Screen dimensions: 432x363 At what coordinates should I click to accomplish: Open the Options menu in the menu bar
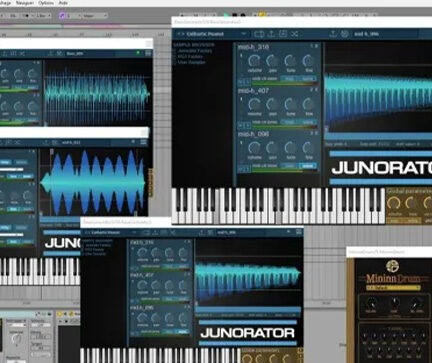[46, 3]
